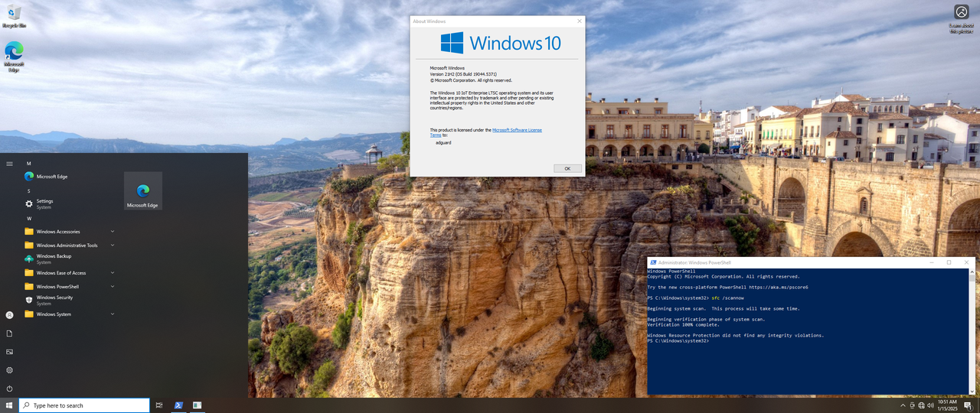Click the pinned Microsoft Edge tile
The height and width of the screenshot is (413, 980).
click(x=143, y=191)
